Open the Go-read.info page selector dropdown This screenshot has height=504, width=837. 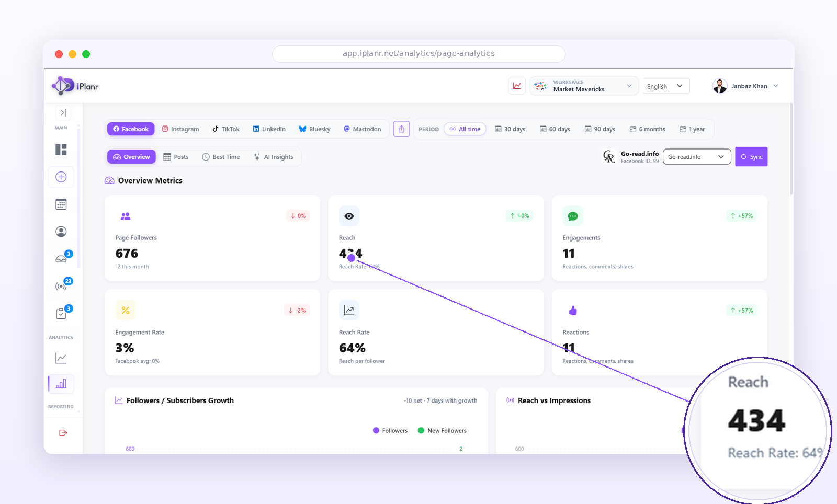tap(697, 157)
